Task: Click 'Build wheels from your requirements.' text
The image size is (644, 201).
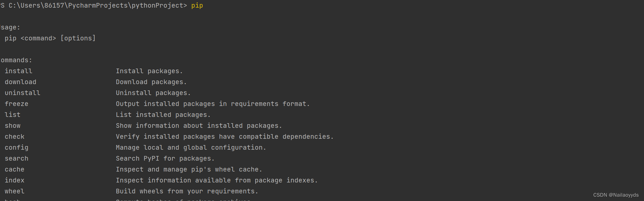Action: point(187,191)
